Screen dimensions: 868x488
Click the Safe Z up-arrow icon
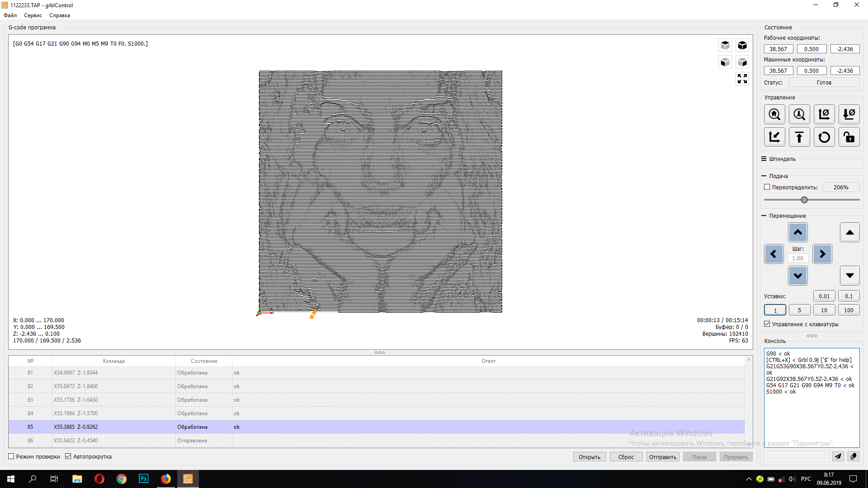[799, 137]
